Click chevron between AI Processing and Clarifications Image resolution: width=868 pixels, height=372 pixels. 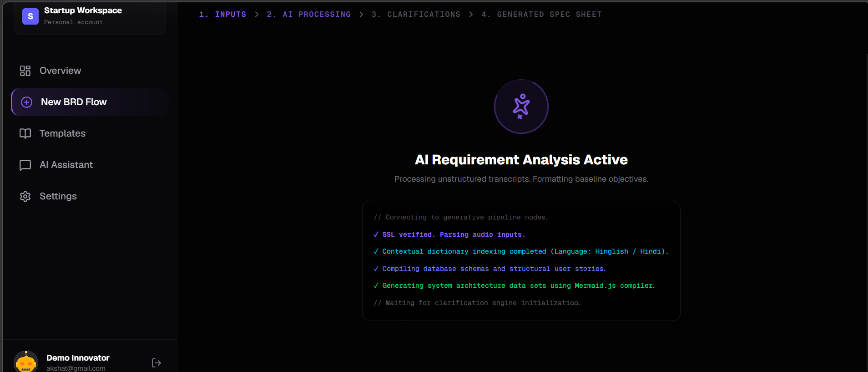point(361,15)
